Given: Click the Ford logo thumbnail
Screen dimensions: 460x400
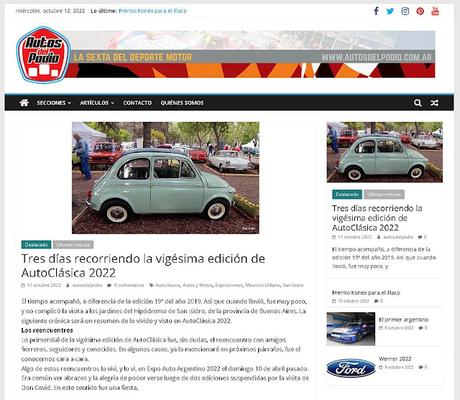Looking at the screenshot, I should pyautogui.click(x=351, y=368).
